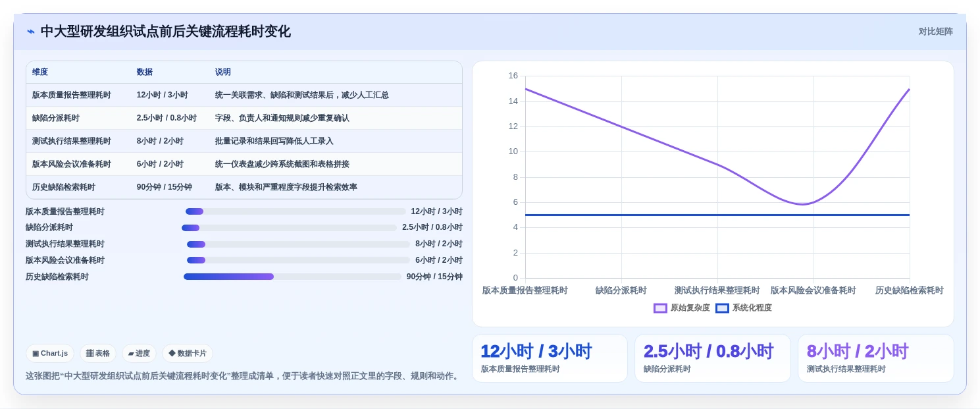Click the 说明 column header
Image resolution: width=980 pixels, height=409 pixels.
[223, 72]
